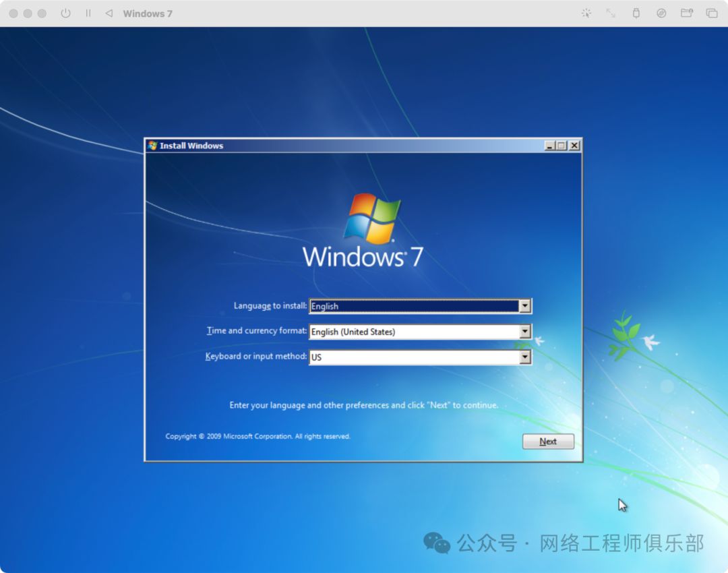The width and height of the screenshot is (728, 573).
Task: Click the resize display arrows icon
Action: pyautogui.click(x=611, y=13)
